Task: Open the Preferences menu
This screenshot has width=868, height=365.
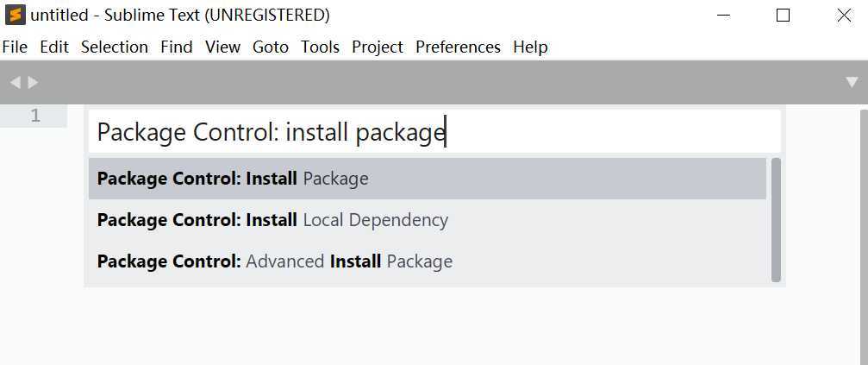Action: click(458, 47)
